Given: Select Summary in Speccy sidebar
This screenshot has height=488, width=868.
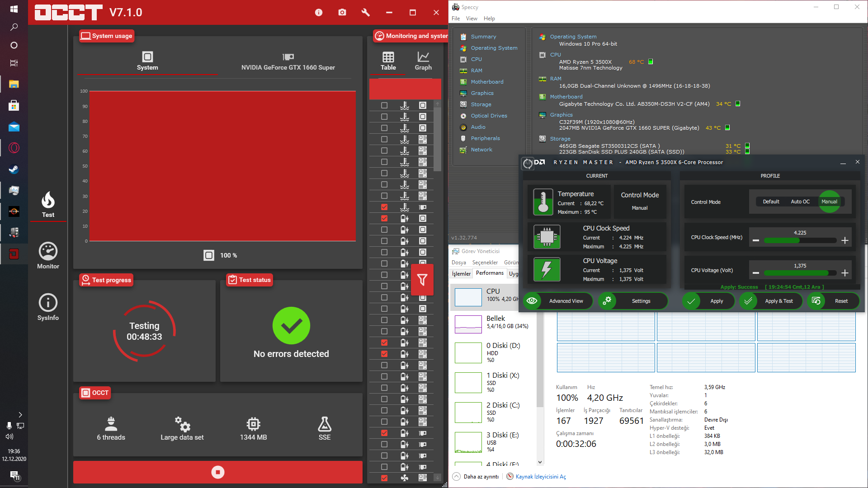Looking at the screenshot, I should point(483,37).
